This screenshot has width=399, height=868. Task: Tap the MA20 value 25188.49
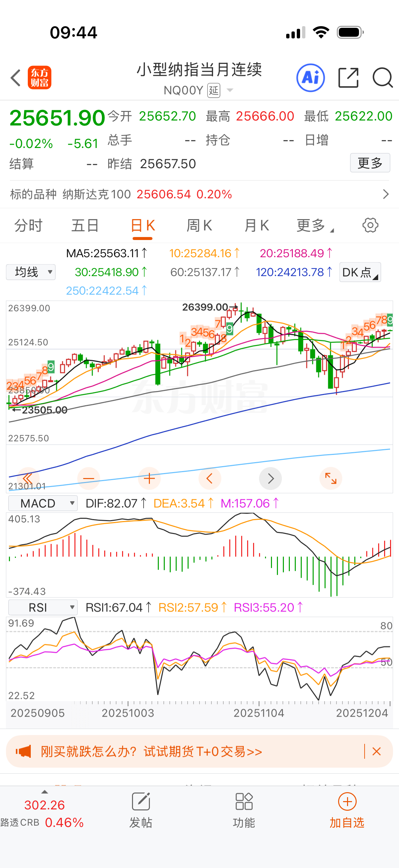[x=296, y=253]
